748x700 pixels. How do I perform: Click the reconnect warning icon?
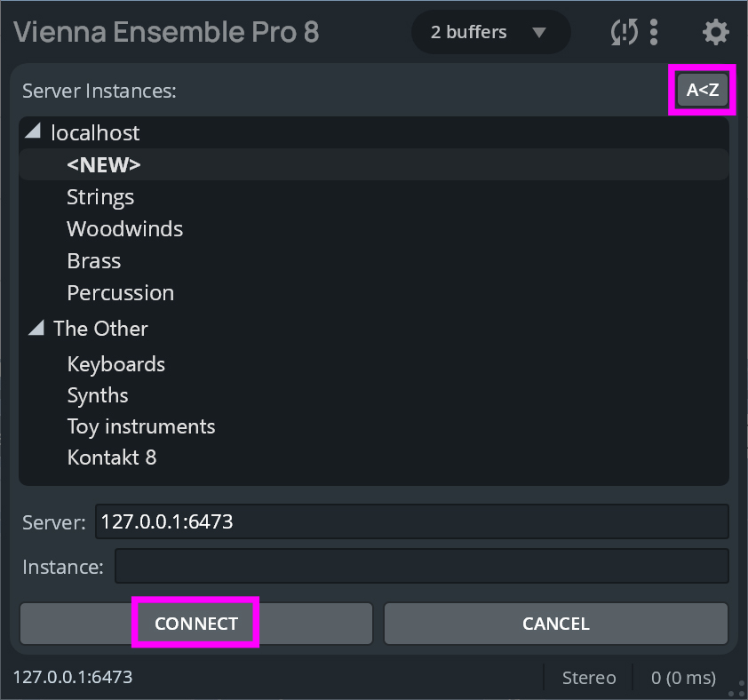pos(625,33)
